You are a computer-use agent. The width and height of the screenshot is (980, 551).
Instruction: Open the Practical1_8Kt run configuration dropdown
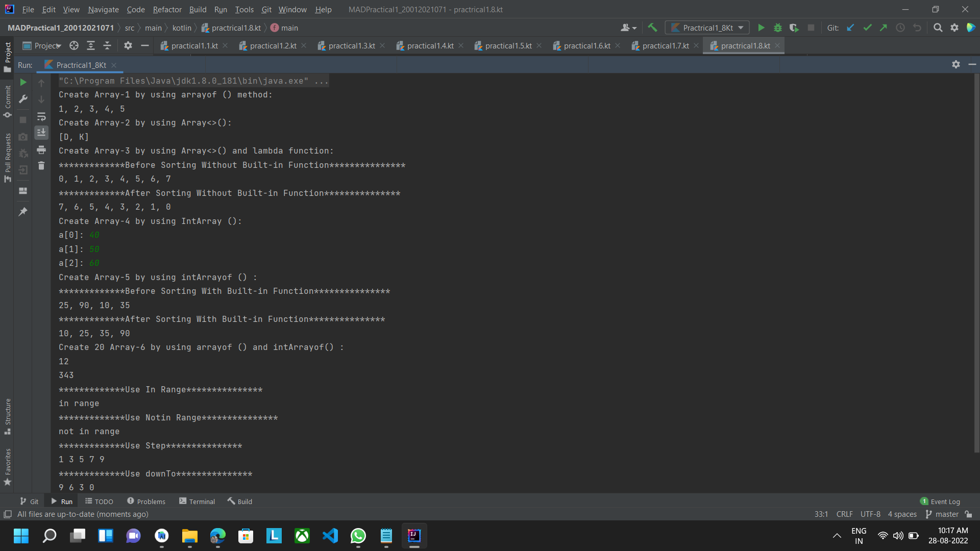click(x=707, y=28)
